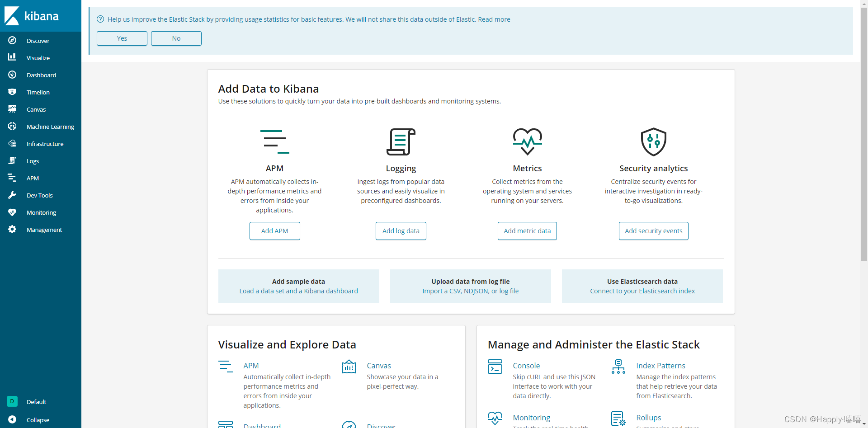
Task: Click Yes to share usage statistics
Action: click(122, 38)
